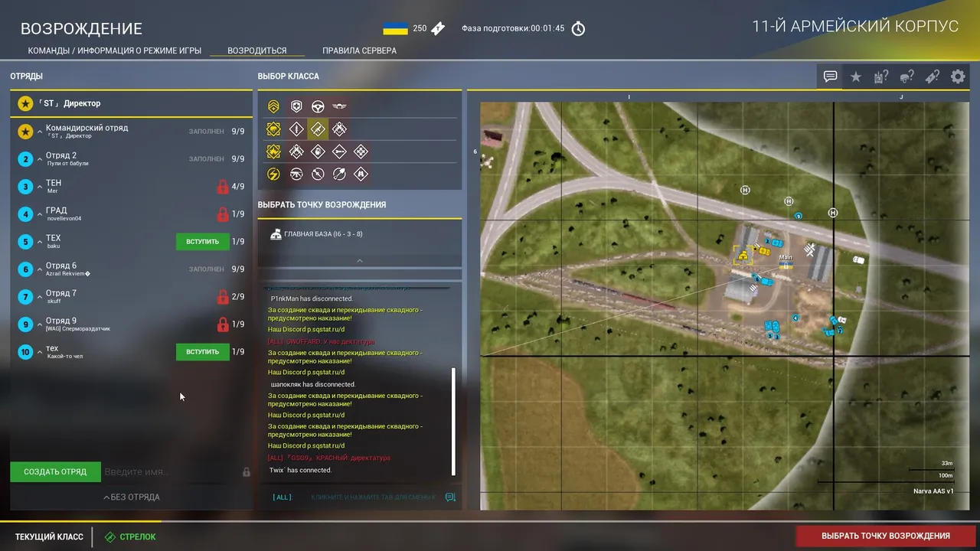
Task: Click squad number 10 circle badge
Action: point(25,352)
